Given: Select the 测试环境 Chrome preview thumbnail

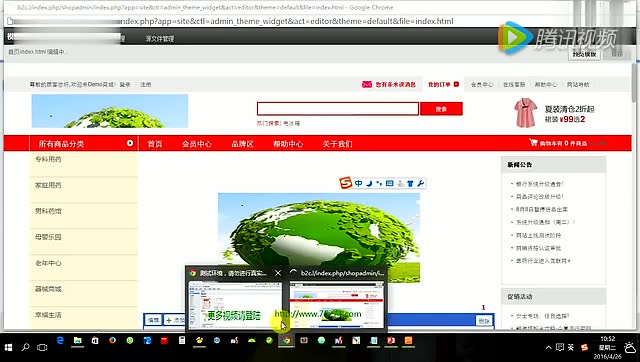Looking at the screenshot, I should coord(235,304).
